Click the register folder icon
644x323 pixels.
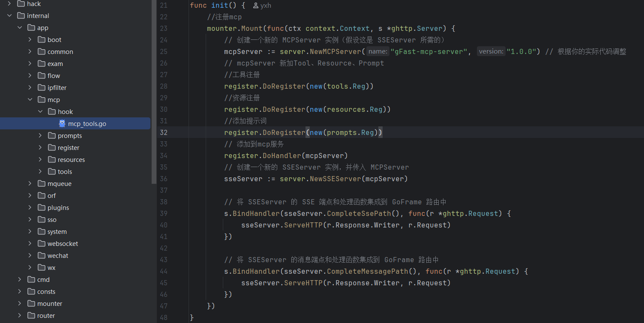[x=51, y=148]
